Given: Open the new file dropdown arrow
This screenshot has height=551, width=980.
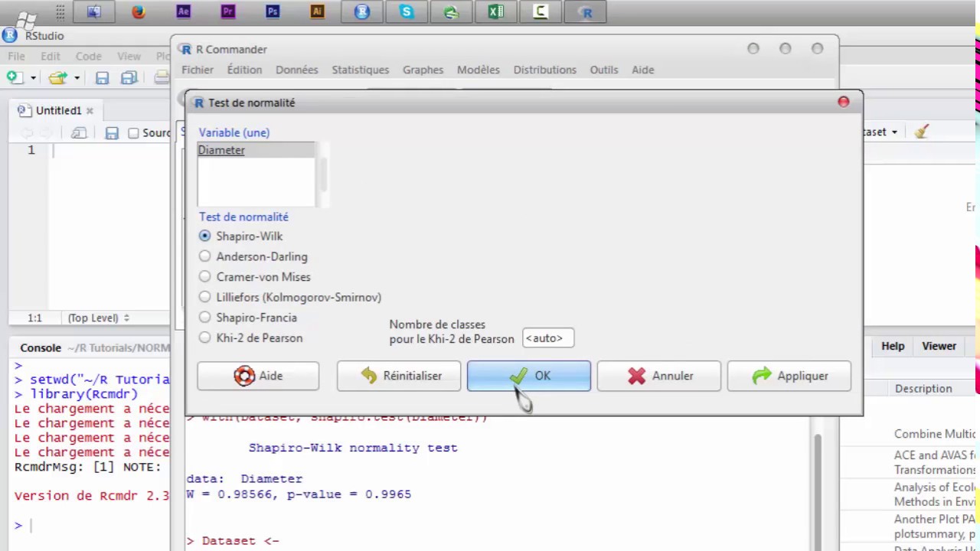Looking at the screenshot, I should 33,78.
